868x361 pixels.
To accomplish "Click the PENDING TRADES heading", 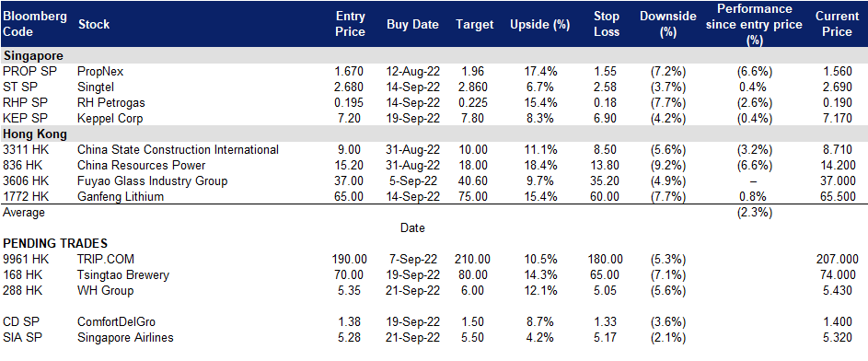I will 55,244.
